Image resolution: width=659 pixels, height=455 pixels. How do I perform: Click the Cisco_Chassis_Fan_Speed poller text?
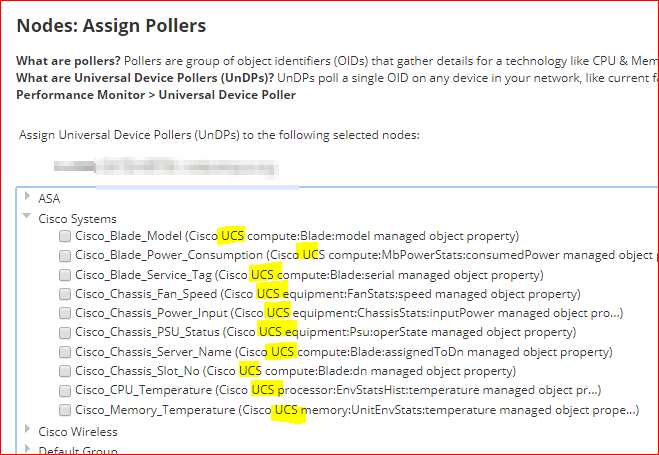pos(328,294)
